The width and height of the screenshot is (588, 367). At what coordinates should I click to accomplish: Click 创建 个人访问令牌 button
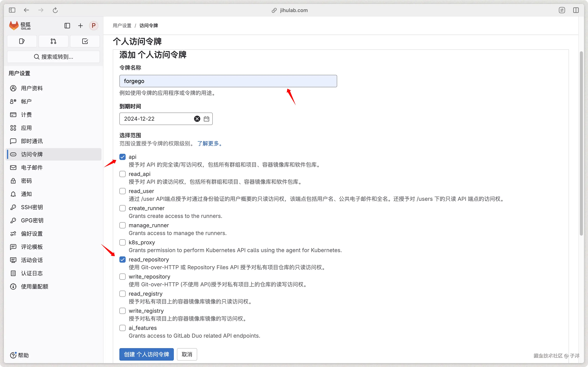point(146,354)
